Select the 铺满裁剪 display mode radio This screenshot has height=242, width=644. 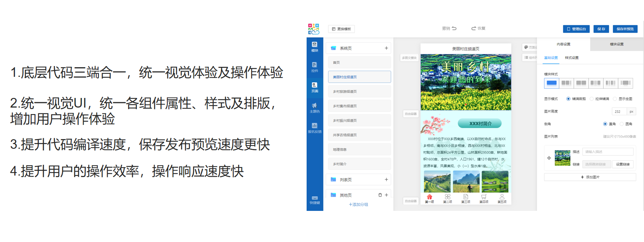tap(568, 99)
